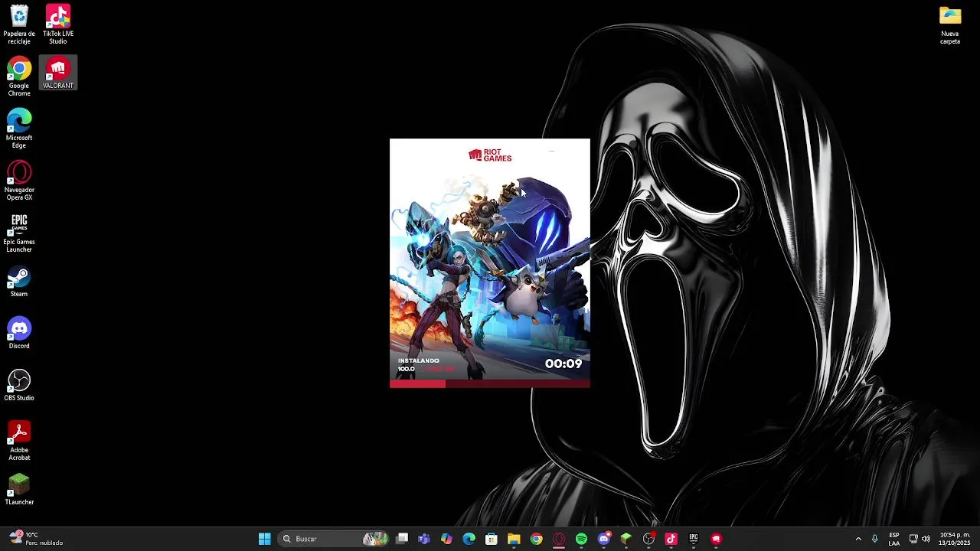Click the INSTALANDO status text
Image resolution: width=980 pixels, height=551 pixels.
pos(418,360)
